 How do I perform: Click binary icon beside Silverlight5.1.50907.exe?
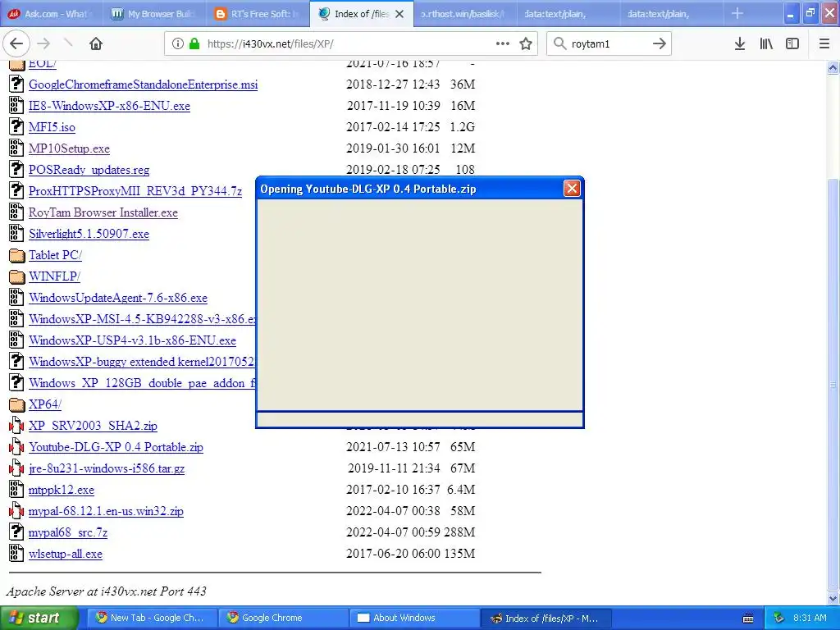click(16, 234)
